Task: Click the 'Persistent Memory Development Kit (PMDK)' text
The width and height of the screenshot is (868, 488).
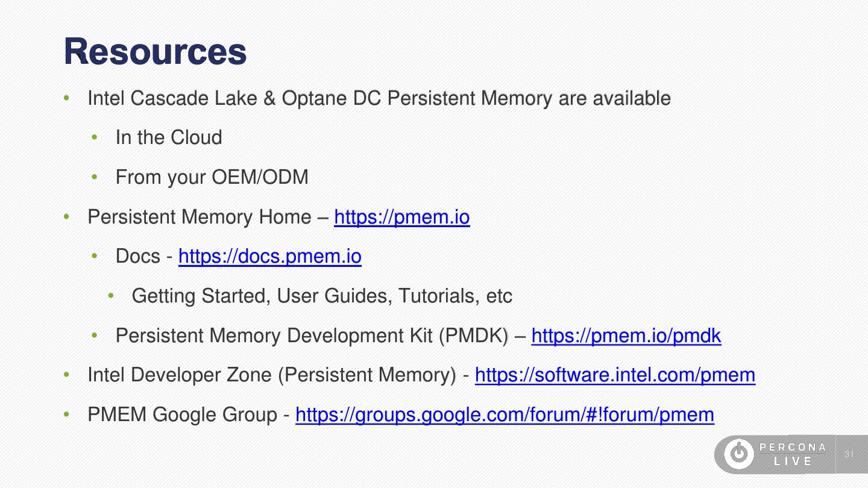Action: (x=312, y=336)
